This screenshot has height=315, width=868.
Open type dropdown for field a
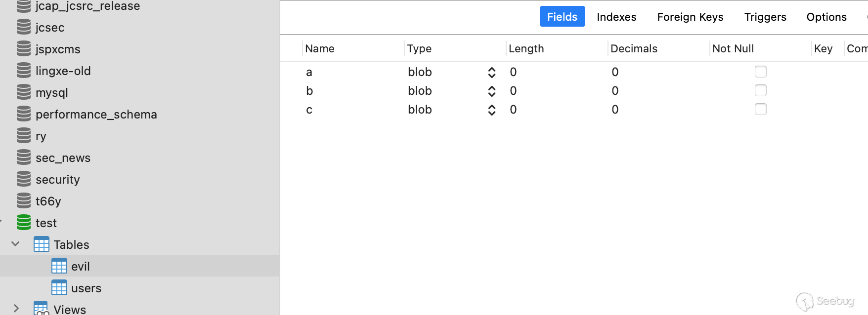coord(491,72)
